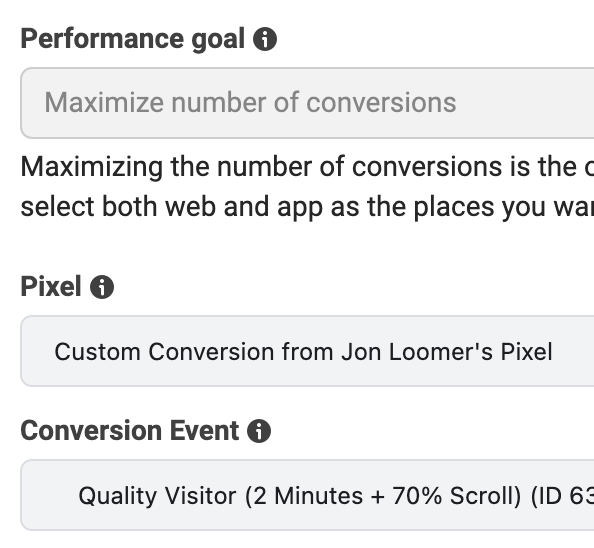Click the word 'places' in the description text
The height and width of the screenshot is (548, 594).
click(453, 207)
